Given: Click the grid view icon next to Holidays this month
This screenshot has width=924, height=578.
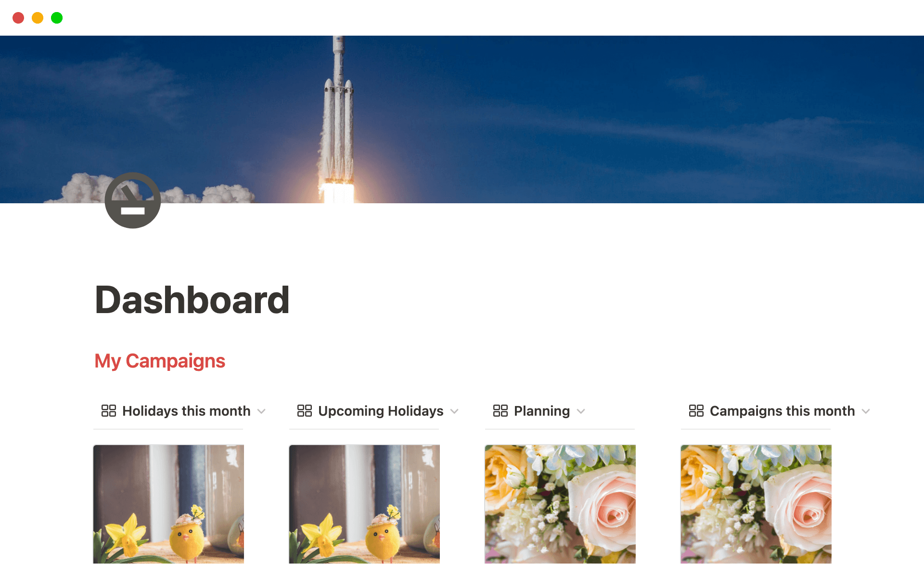Looking at the screenshot, I should click(x=108, y=411).
